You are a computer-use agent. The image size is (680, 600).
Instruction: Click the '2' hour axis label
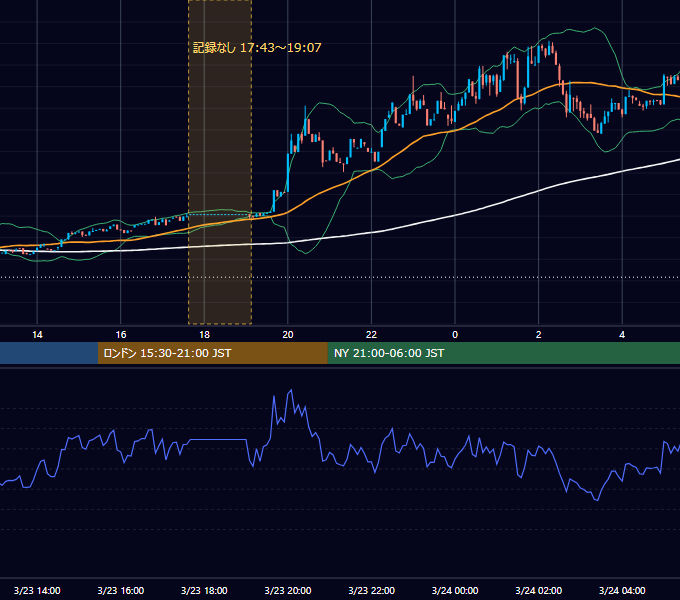click(x=539, y=335)
